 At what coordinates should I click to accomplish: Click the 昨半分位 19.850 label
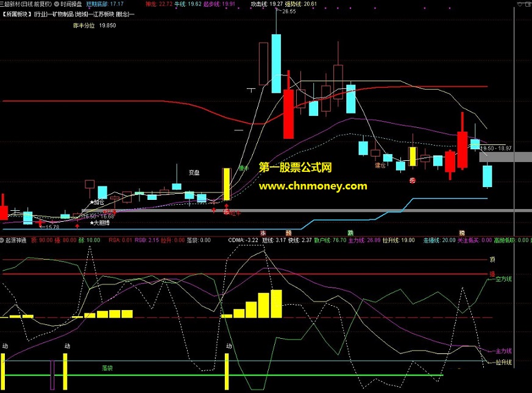(x=94, y=26)
